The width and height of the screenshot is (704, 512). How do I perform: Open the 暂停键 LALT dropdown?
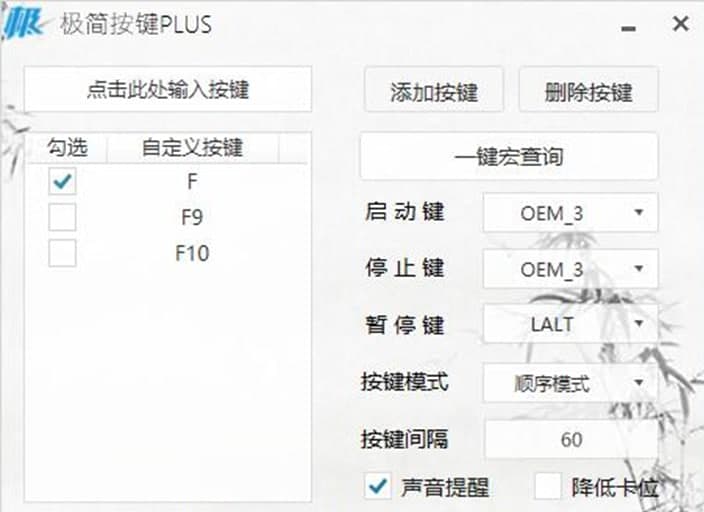click(571, 325)
